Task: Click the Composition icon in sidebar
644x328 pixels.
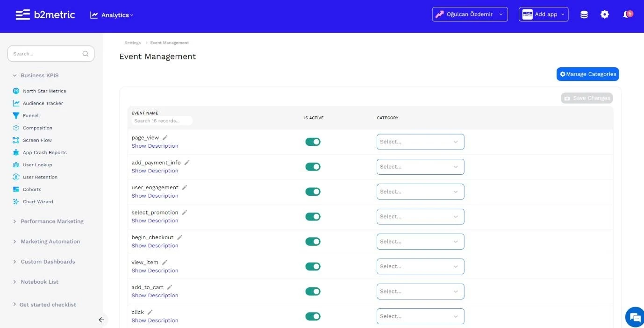Action: point(16,128)
